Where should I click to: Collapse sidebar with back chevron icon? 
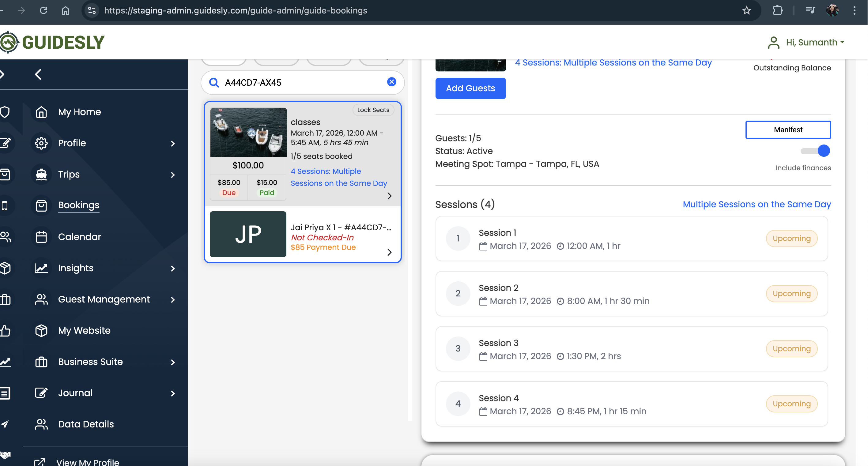coord(38,74)
